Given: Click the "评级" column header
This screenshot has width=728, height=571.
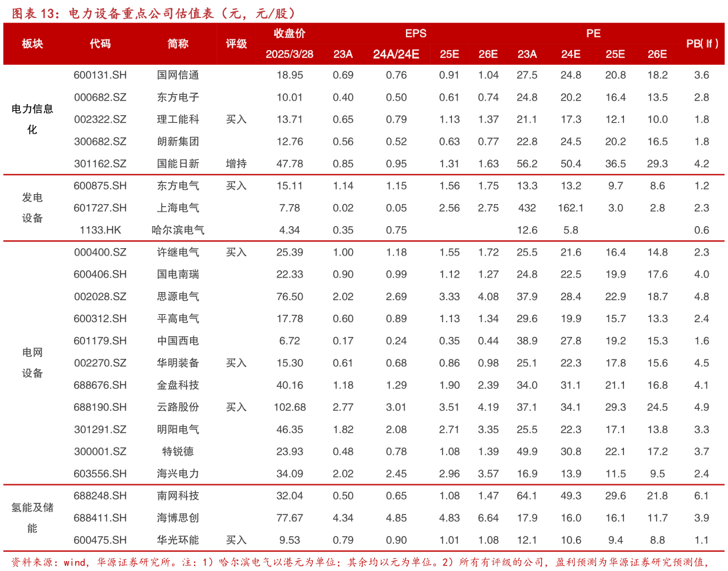Looking at the screenshot, I should (236, 43).
